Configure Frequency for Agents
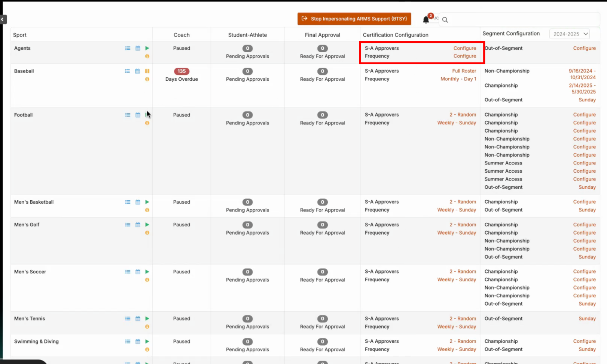The width and height of the screenshot is (607, 364). tap(465, 56)
